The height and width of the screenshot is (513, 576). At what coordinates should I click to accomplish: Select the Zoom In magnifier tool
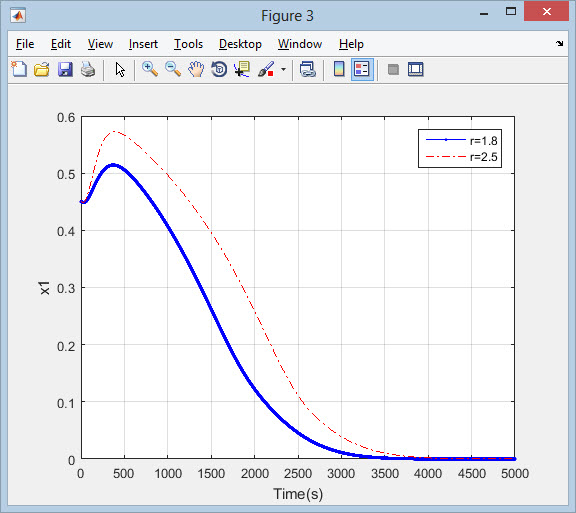150,69
